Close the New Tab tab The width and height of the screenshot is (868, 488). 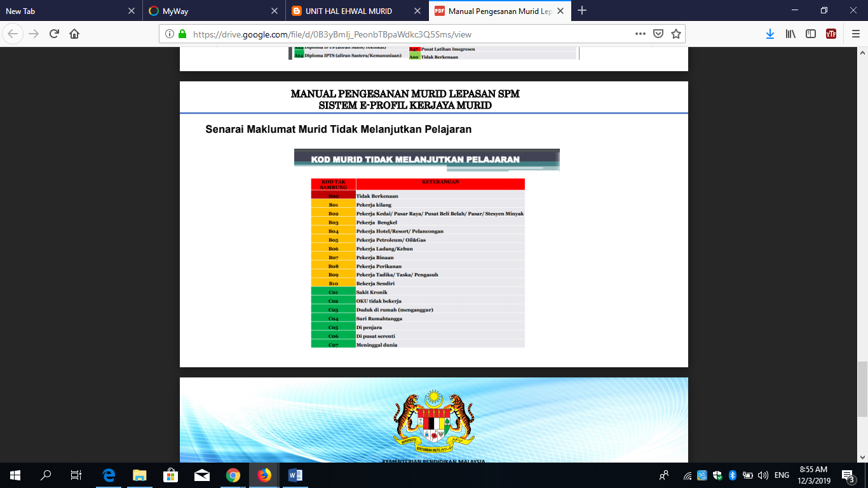[132, 11]
